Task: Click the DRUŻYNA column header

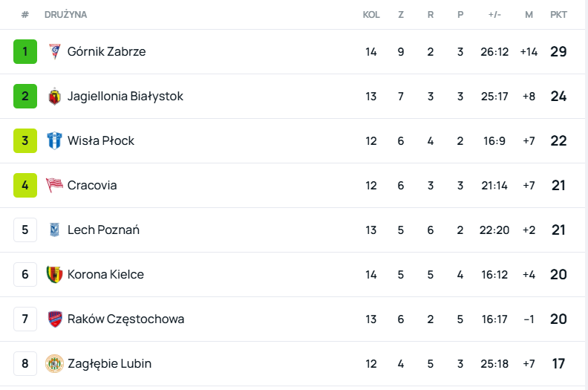Action: [x=65, y=15]
